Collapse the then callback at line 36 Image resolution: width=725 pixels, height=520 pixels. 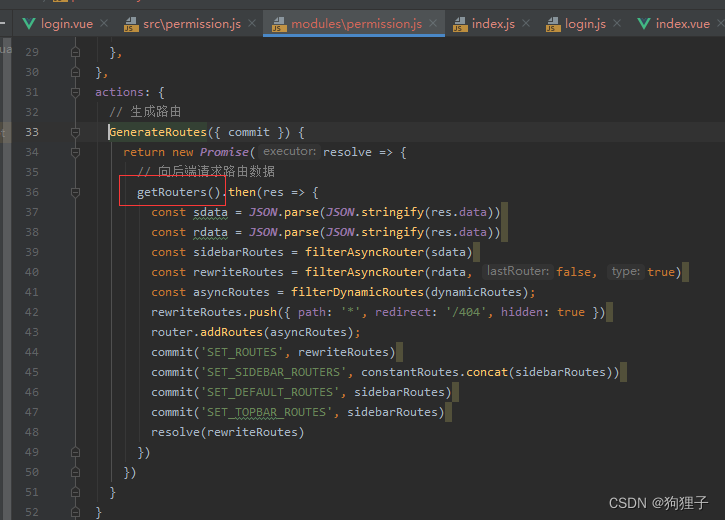tap(75, 192)
